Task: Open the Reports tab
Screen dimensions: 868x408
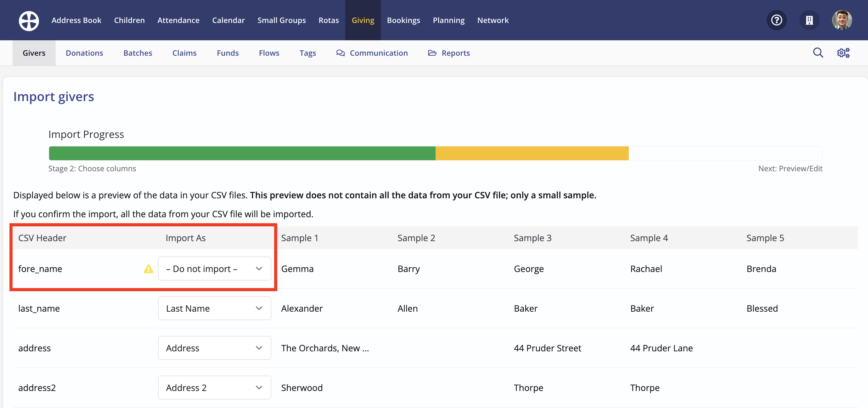Action: pyautogui.click(x=449, y=53)
